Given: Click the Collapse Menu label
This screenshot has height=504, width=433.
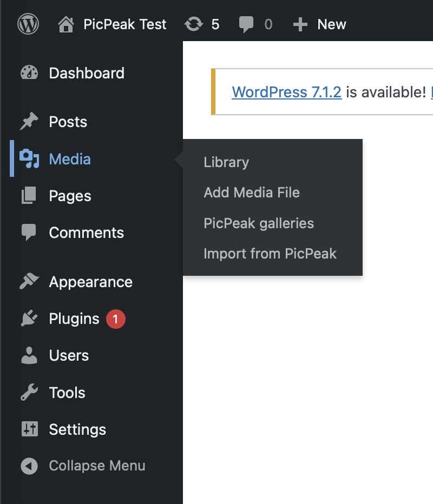Looking at the screenshot, I should 97,466.
